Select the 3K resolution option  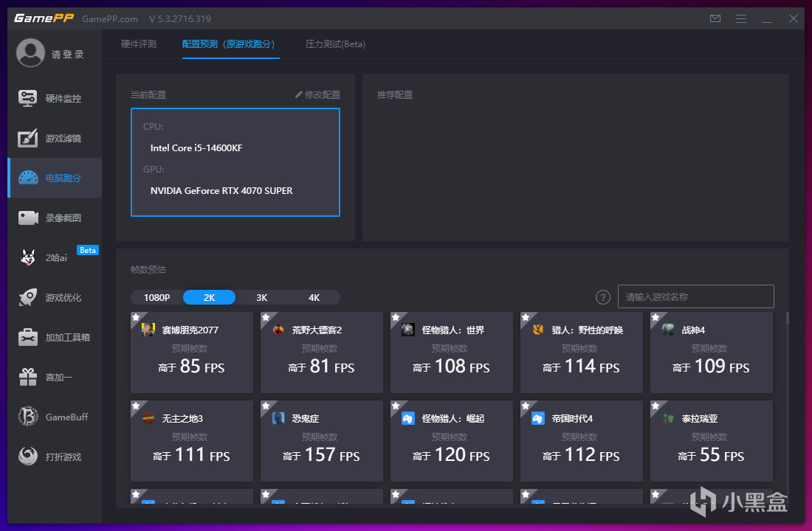(261, 298)
